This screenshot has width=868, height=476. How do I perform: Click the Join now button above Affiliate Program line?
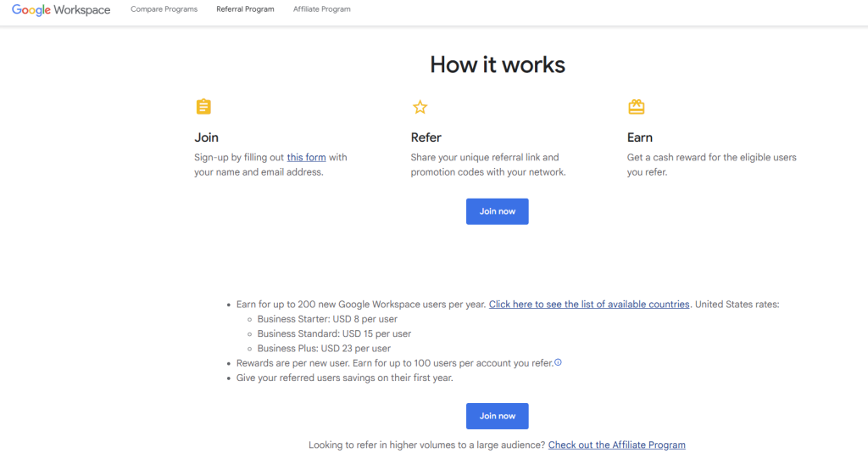497,416
